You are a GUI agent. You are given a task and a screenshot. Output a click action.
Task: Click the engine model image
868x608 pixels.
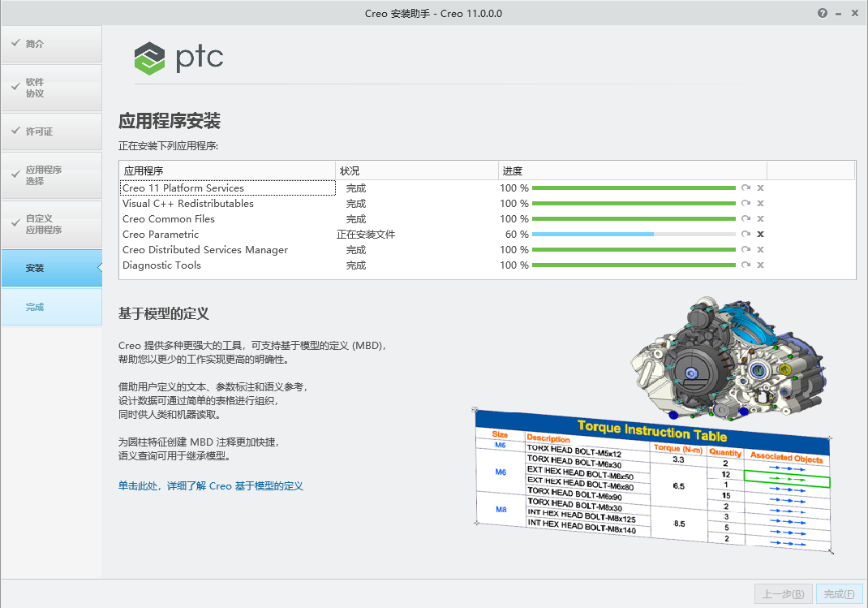coord(728,358)
